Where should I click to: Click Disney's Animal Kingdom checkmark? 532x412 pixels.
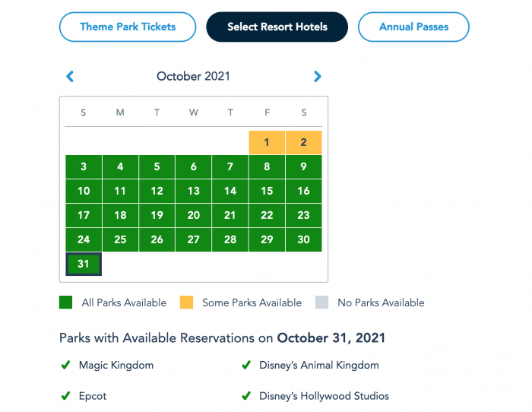(x=246, y=366)
